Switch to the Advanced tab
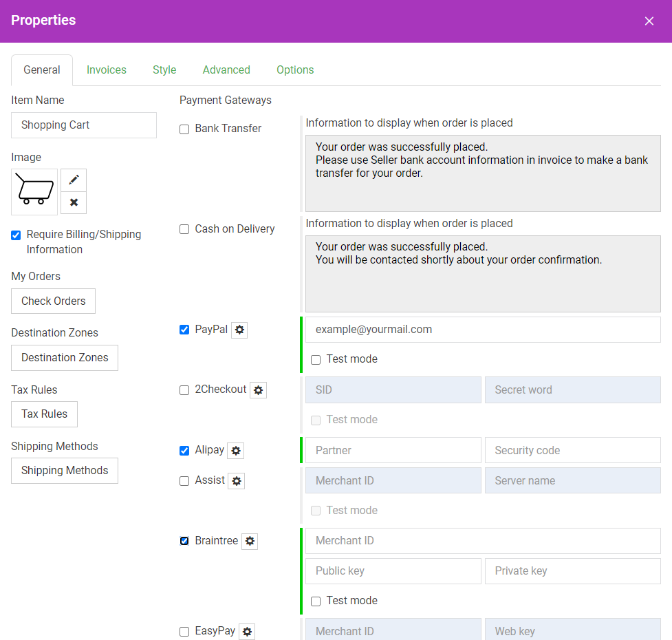The image size is (672, 640). pyautogui.click(x=226, y=70)
